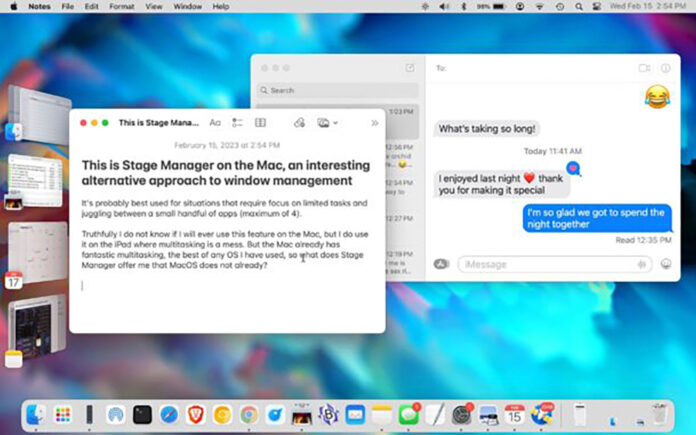696x435 pixels.
Task: Click the iMessage text input field
Action: (554, 265)
